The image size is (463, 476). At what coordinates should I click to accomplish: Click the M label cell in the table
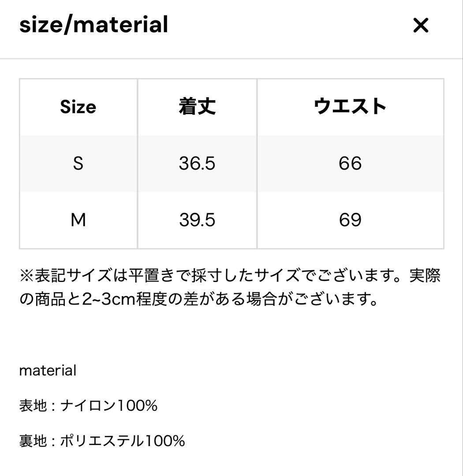pos(78,220)
